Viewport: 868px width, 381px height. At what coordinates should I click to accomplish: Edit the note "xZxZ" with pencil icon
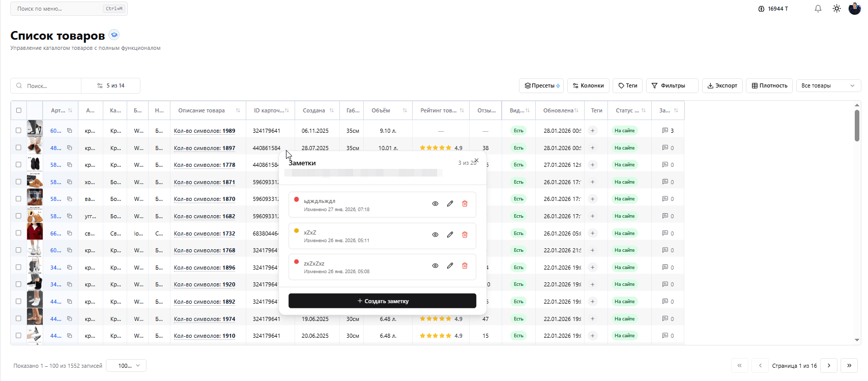pos(450,235)
